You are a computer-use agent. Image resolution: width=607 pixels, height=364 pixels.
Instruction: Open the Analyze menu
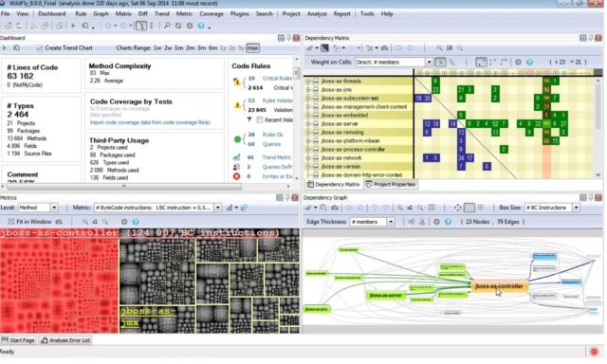317,14
